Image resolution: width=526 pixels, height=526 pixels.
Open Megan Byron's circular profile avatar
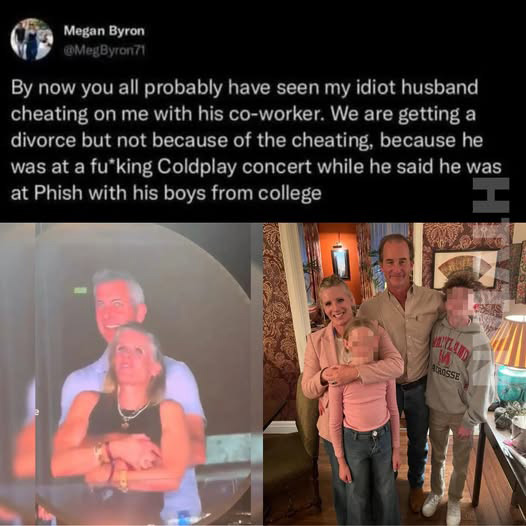point(32,39)
